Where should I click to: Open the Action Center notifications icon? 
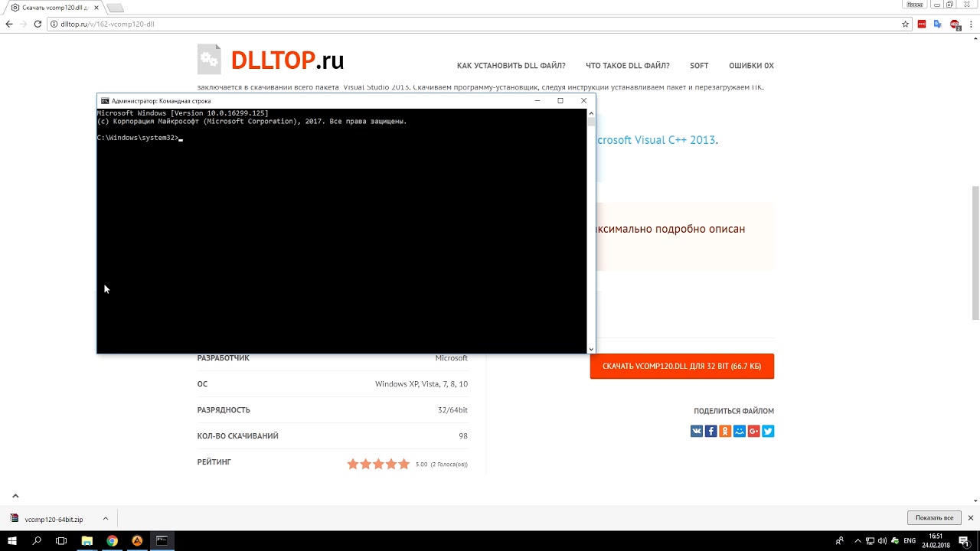point(965,541)
